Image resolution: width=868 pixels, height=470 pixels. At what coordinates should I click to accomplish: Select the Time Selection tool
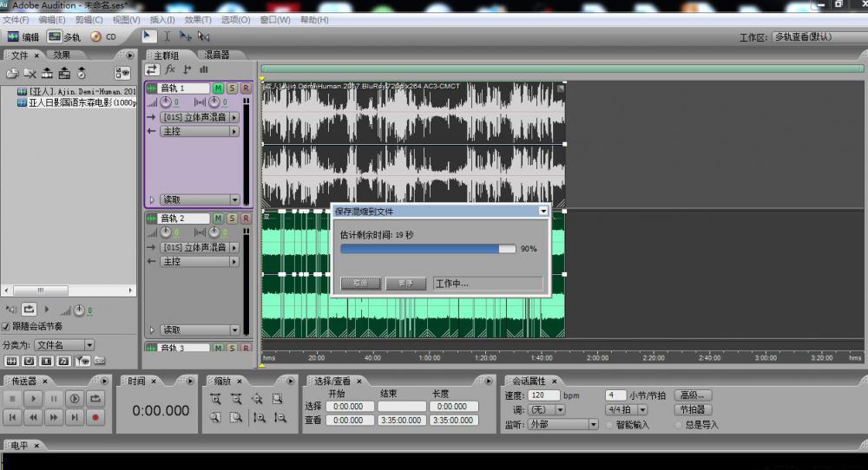(167, 36)
